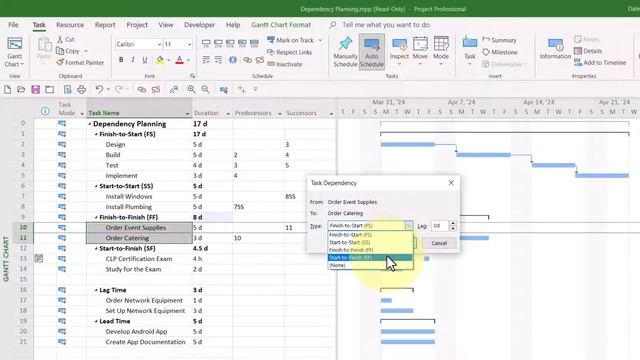Click the Save icon in quick access toolbar
Image resolution: width=640 pixels, height=360 pixels.
(x=36, y=89)
